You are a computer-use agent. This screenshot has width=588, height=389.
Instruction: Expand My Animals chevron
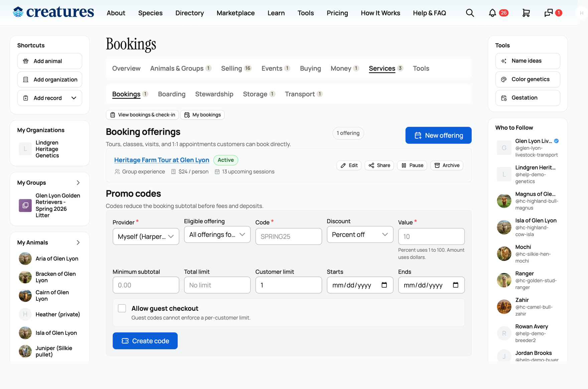click(x=78, y=242)
